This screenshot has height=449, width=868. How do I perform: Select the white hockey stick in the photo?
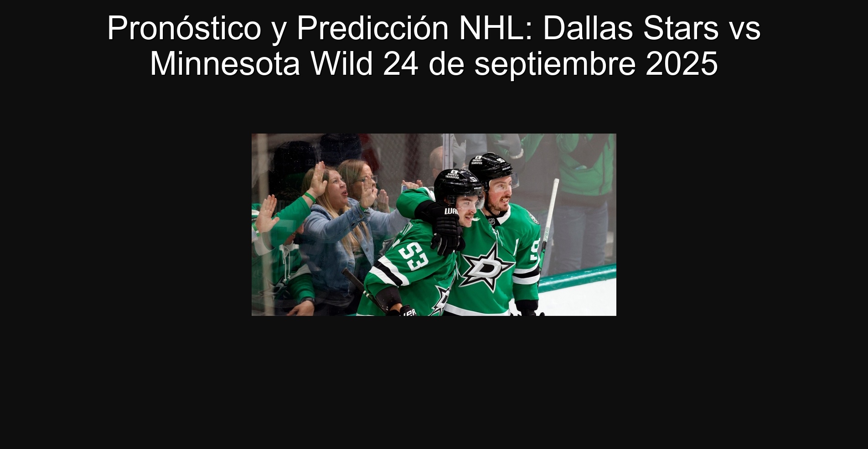click(548, 226)
